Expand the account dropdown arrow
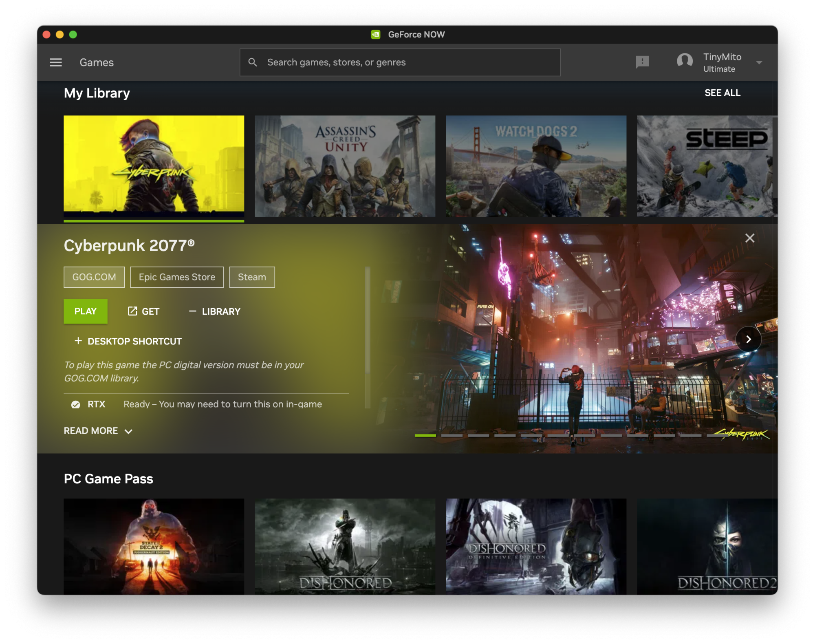This screenshot has height=644, width=815. coord(759,63)
